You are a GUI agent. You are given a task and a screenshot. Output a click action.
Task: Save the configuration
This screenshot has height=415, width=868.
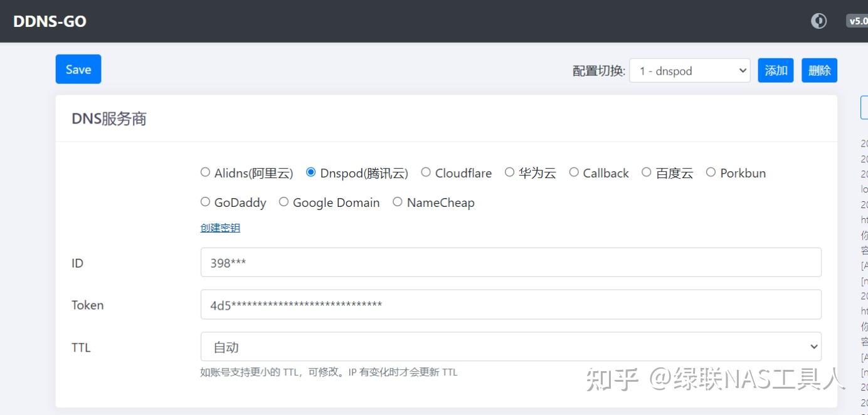click(x=78, y=69)
